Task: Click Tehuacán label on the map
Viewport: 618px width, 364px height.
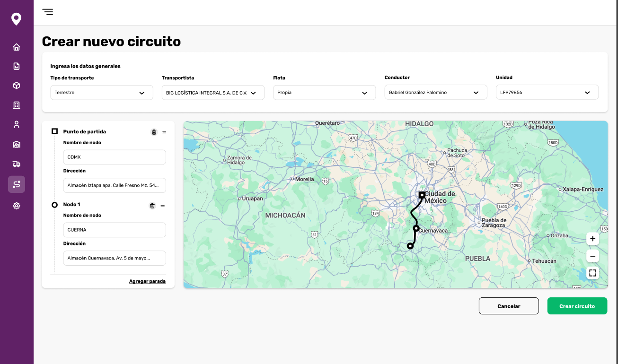Action: coord(544,261)
